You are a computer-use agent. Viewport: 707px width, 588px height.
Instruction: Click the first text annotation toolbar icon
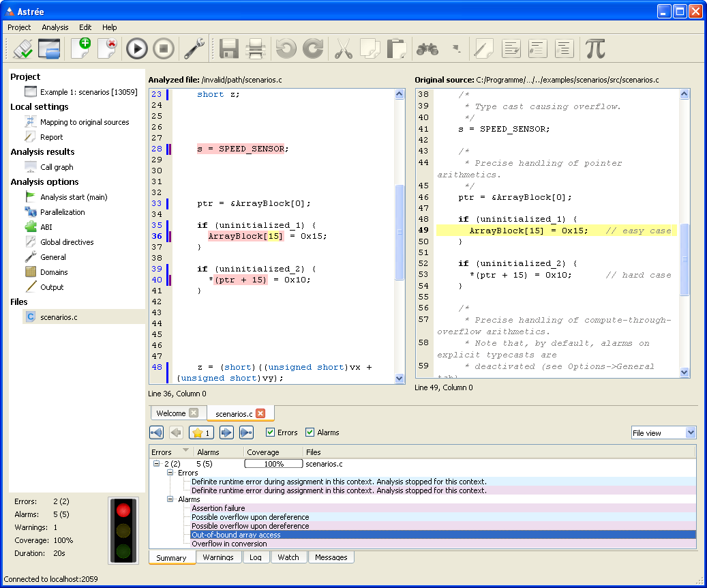tap(511, 48)
